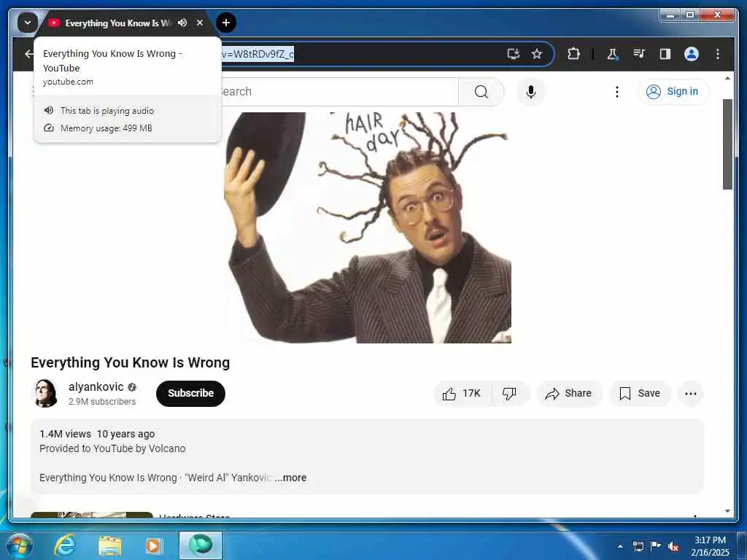Open the clock showing 3:17 PM
This screenshot has height=560, width=747.
710,546
